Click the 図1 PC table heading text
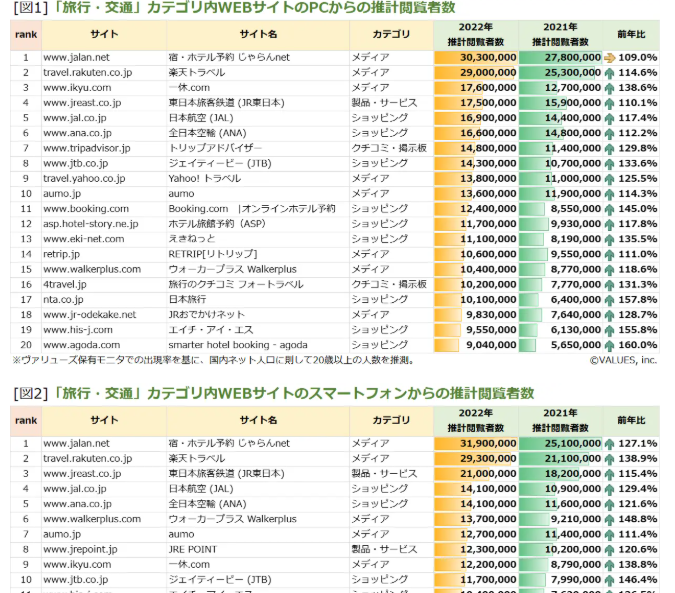This screenshot has height=593, width=675. coord(235,8)
